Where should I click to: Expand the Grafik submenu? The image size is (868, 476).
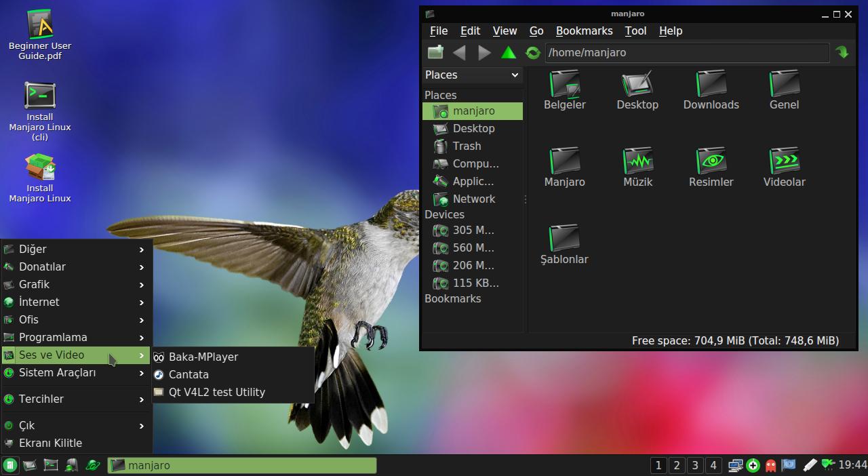(x=76, y=284)
